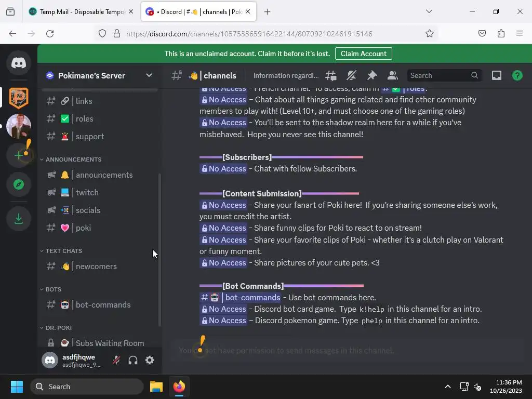Bookmark this page star icon

click(x=430, y=33)
